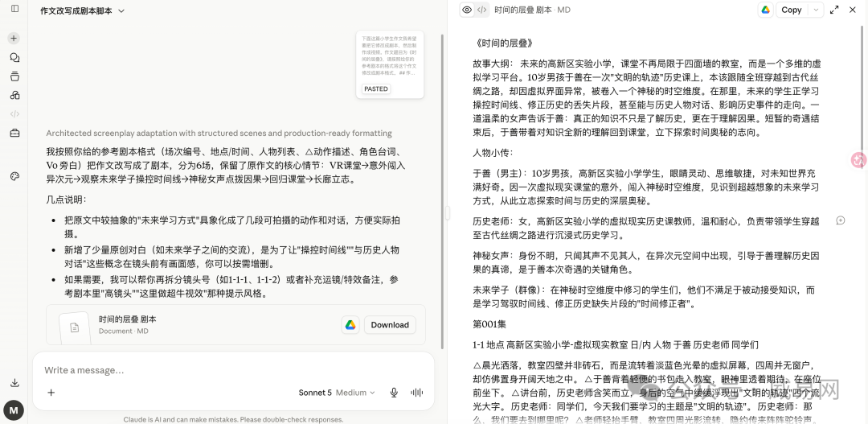Image resolution: width=868 pixels, height=424 pixels.
Task: Click the attachment plus icon in composer
Action: coord(51,393)
